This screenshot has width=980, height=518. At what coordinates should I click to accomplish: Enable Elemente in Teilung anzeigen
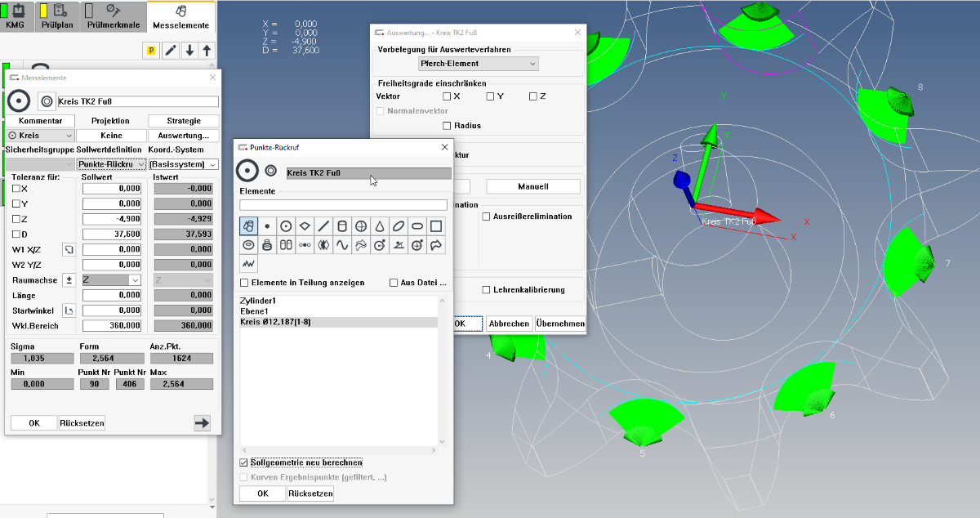coord(244,283)
